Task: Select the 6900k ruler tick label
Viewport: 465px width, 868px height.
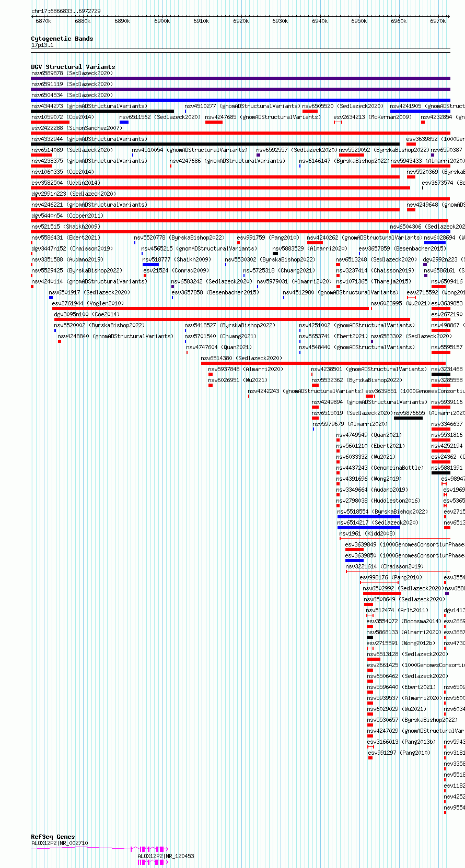Action: pyautogui.click(x=162, y=21)
